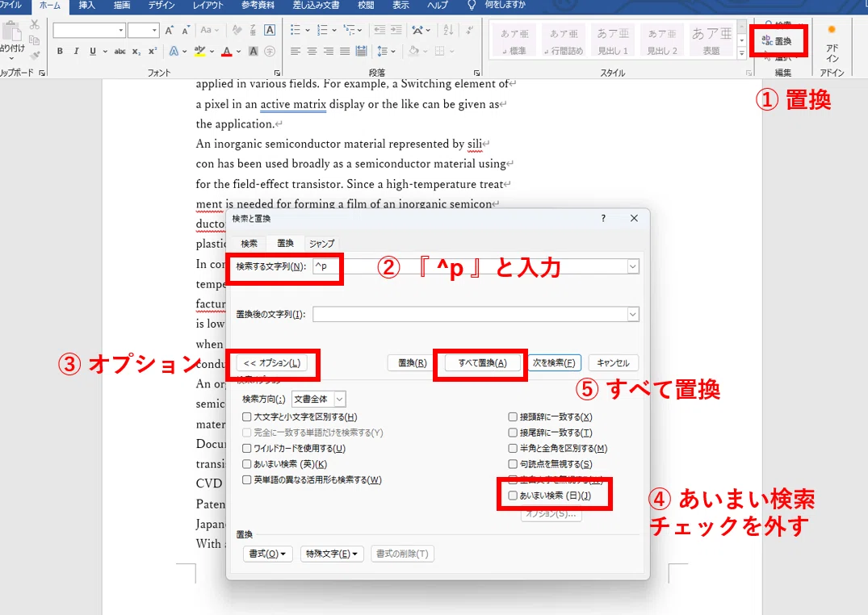Open the 書式 format dropdown button
This screenshot has height=615, width=868.
click(x=267, y=554)
